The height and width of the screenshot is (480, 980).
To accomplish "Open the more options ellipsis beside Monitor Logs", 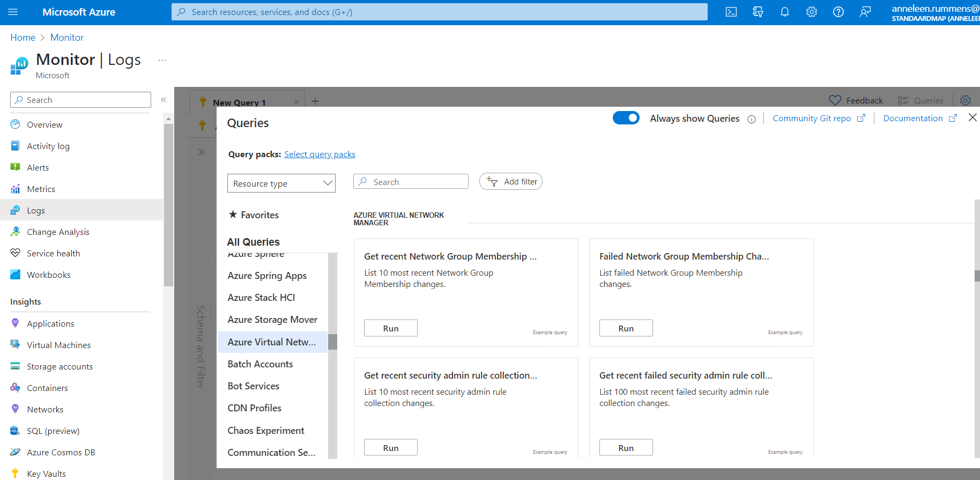I will pyautogui.click(x=162, y=61).
